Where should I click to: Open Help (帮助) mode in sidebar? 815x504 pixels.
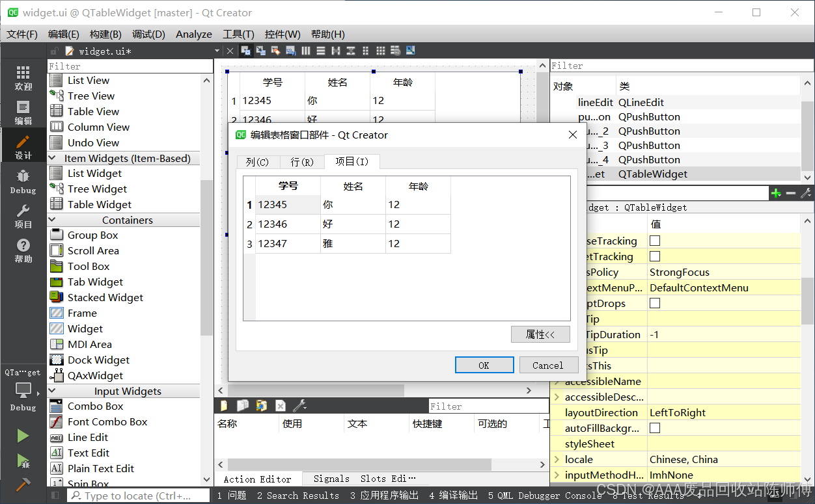point(23,250)
